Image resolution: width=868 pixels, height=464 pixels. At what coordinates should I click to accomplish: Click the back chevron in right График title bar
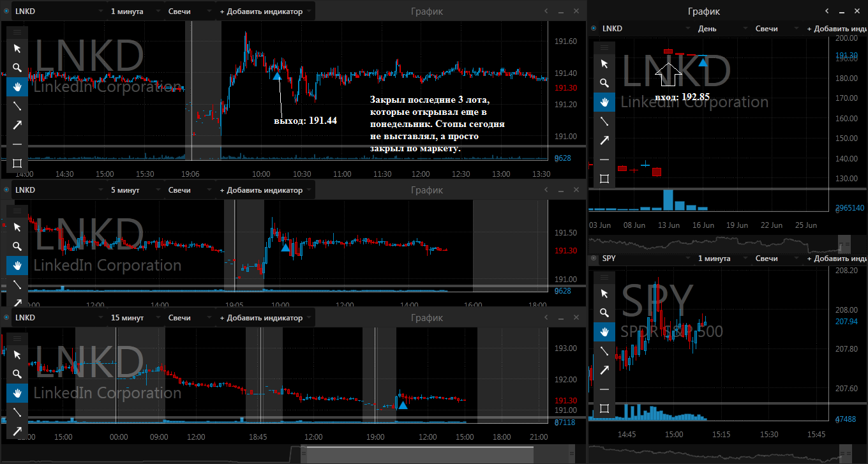827,11
